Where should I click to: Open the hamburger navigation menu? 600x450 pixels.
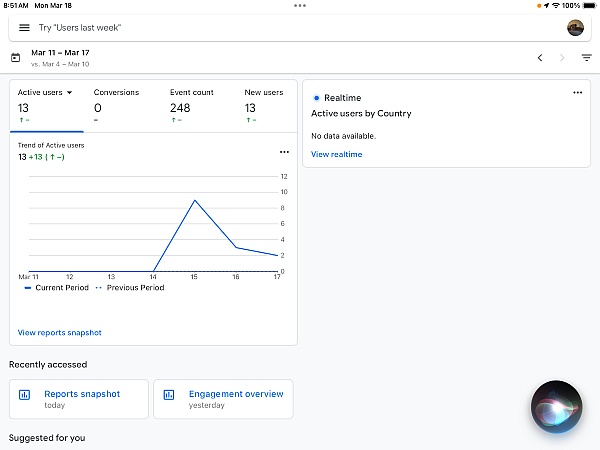click(x=24, y=27)
